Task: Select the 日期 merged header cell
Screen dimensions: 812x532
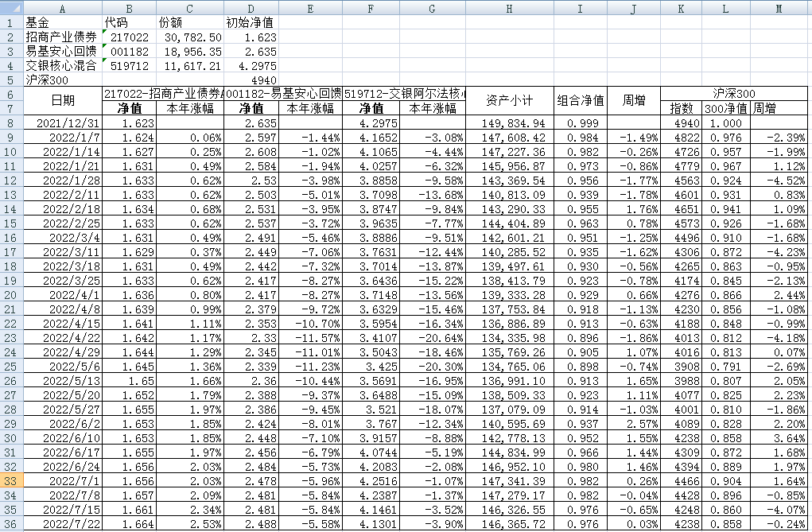Action: (63, 101)
